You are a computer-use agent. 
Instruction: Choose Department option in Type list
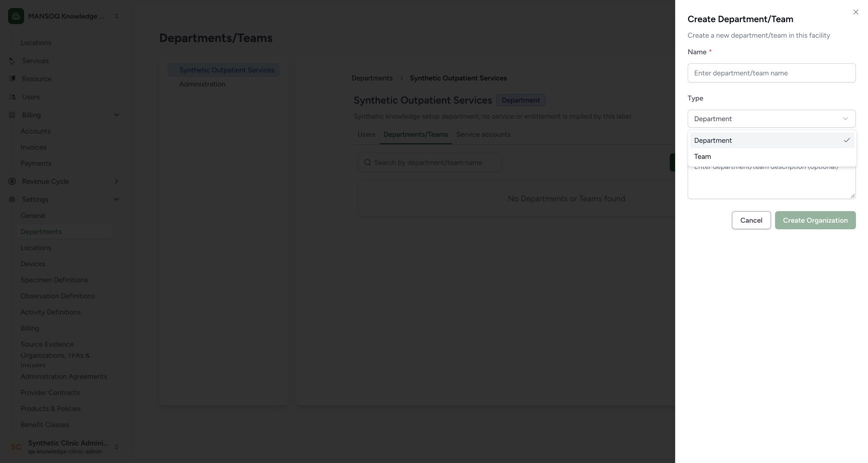772,140
